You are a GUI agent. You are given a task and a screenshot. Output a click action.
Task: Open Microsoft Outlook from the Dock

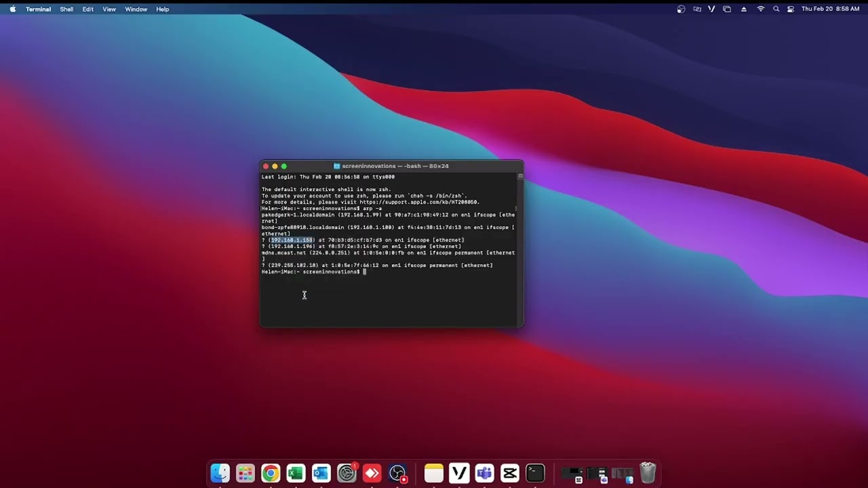coord(321,472)
